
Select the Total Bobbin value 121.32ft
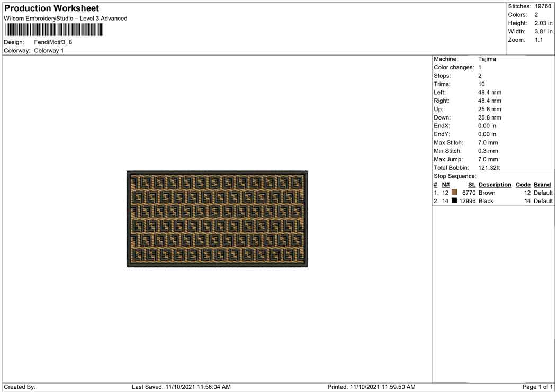pos(489,168)
